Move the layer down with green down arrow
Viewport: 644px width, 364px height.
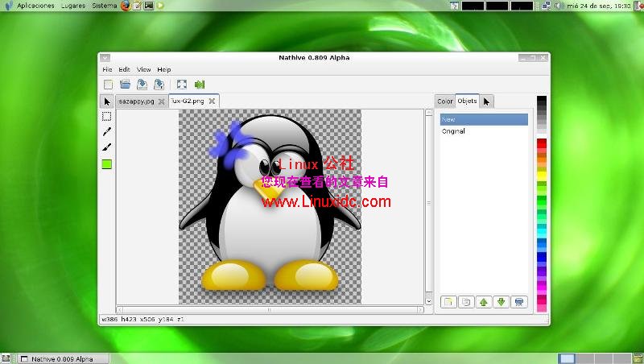pyautogui.click(x=501, y=302)
